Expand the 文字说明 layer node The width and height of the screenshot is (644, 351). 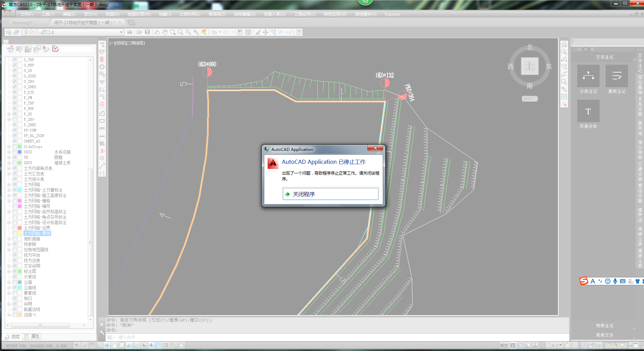[x=9, y=266]
